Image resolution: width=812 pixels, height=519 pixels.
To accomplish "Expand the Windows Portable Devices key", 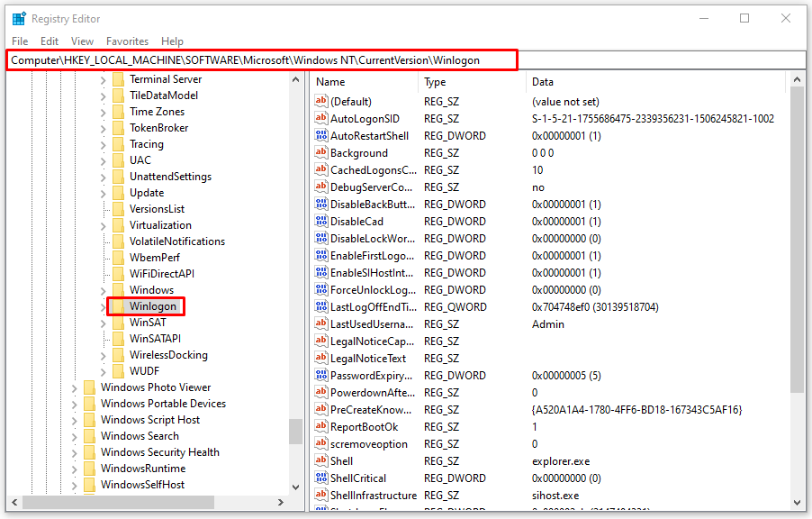I will click(x=74, y=404).
